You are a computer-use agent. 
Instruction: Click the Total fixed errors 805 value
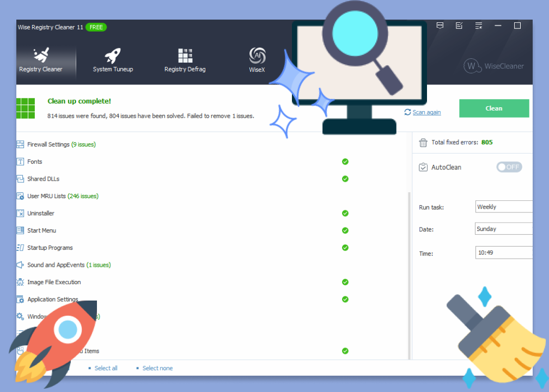click(x=487, y=142)
